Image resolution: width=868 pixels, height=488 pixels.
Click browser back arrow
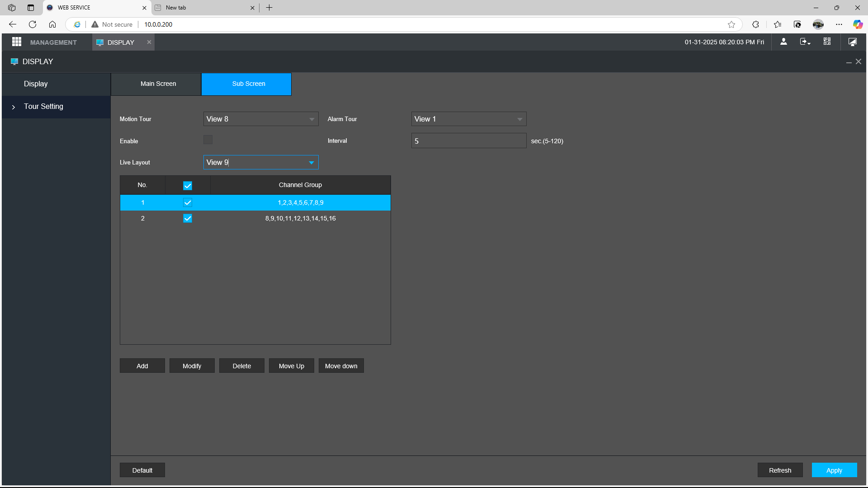[x=13, y=24]
